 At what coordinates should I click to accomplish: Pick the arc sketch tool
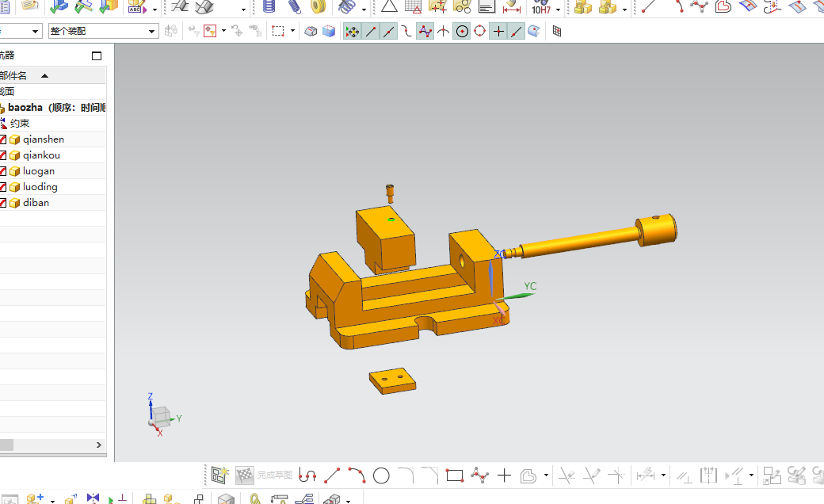357,475
